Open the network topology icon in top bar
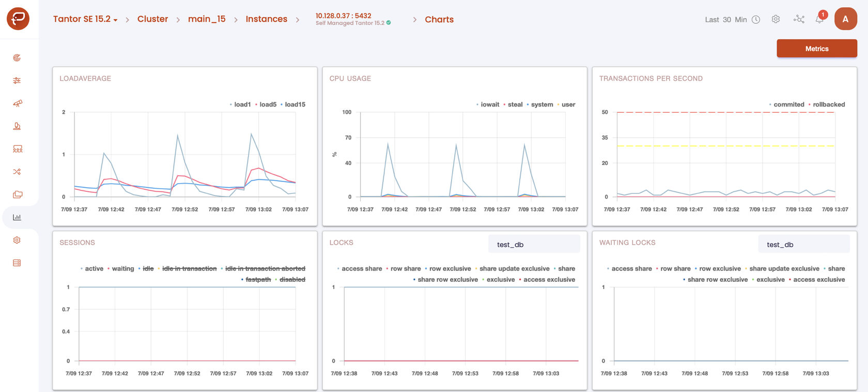This screenshot has height=392, width=868. (x=799, y=19)
